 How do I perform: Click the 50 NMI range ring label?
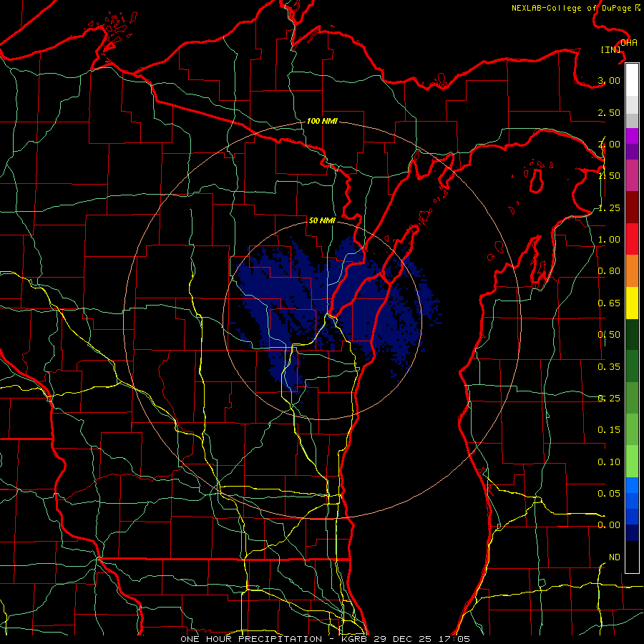[x=322, y=220]
